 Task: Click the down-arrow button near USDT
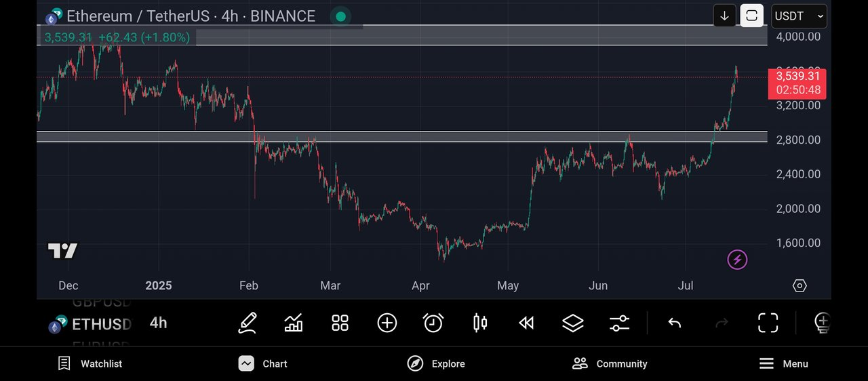point(724,16)
